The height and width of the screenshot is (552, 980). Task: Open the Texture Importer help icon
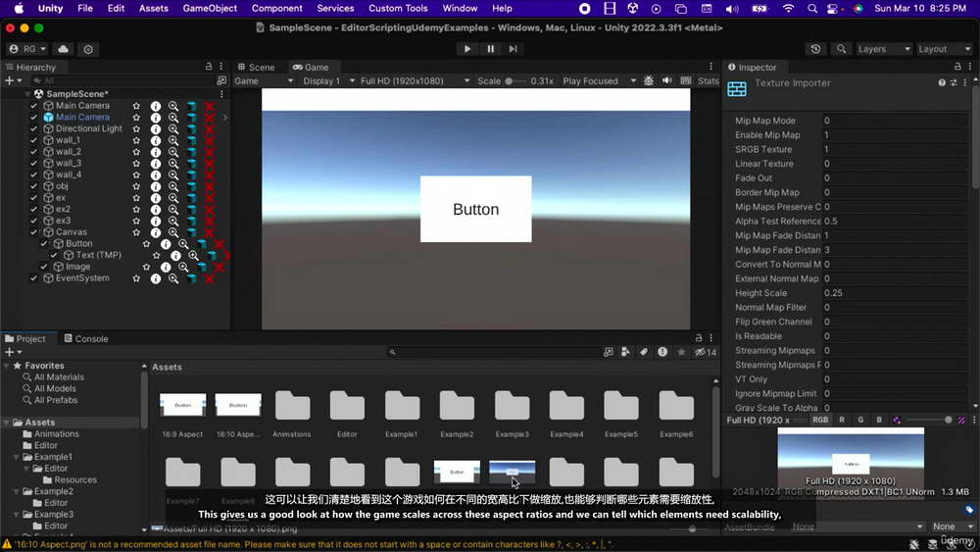click(x=942, y=82)
